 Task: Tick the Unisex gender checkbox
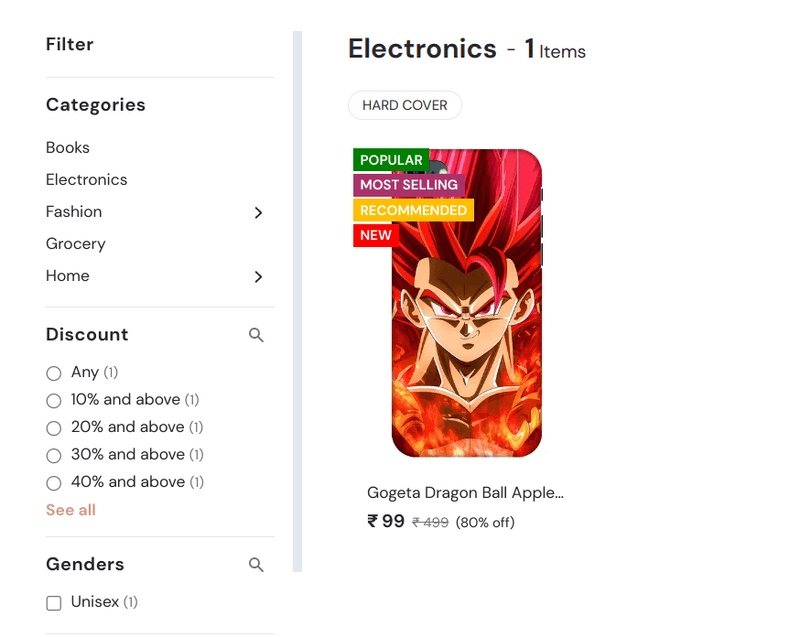pyautogui.click(x=54, y=603)
